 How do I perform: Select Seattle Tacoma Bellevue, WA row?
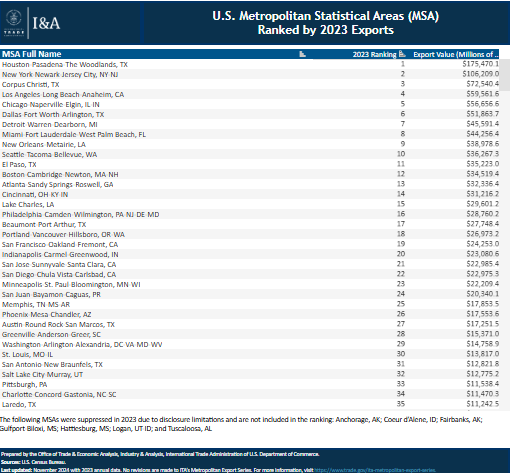click(250, 154)
